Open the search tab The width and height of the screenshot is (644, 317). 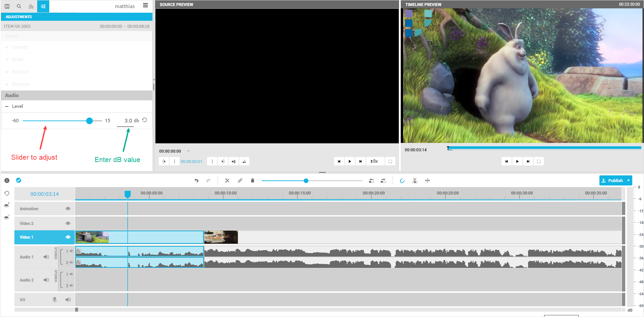19,6
